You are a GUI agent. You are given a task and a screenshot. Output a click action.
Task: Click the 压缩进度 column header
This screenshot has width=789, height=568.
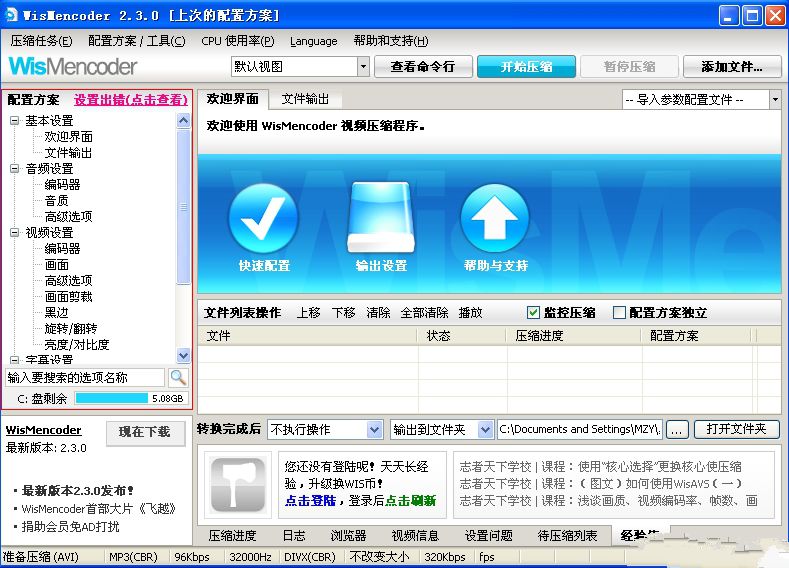tap(573, 336)
